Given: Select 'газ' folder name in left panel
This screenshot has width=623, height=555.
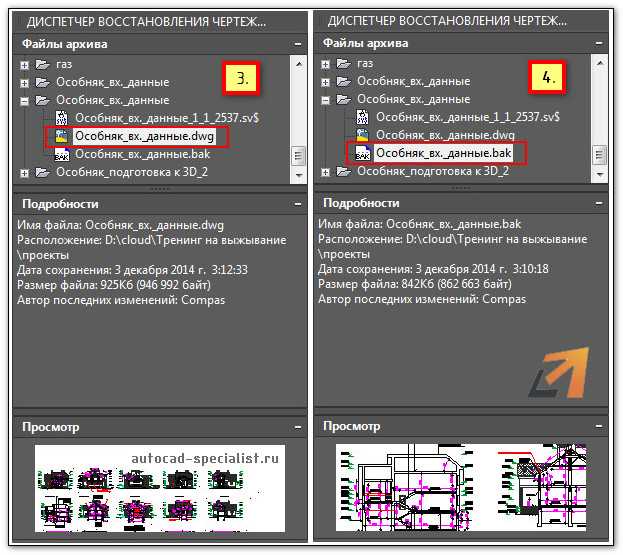Looking at the screenshot, I should point(64,64).
